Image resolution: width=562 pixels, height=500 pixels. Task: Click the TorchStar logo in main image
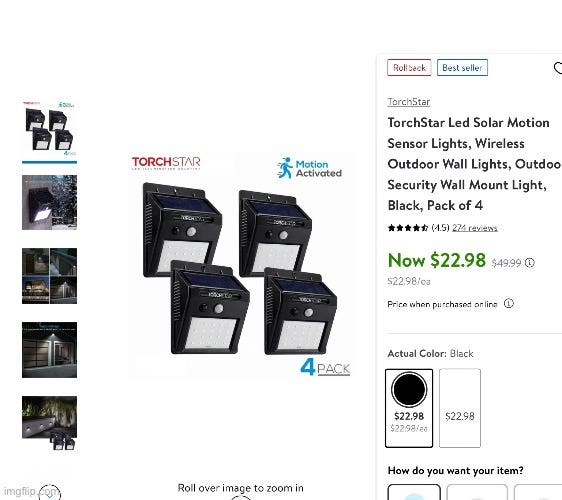click(x=166, y=163)
